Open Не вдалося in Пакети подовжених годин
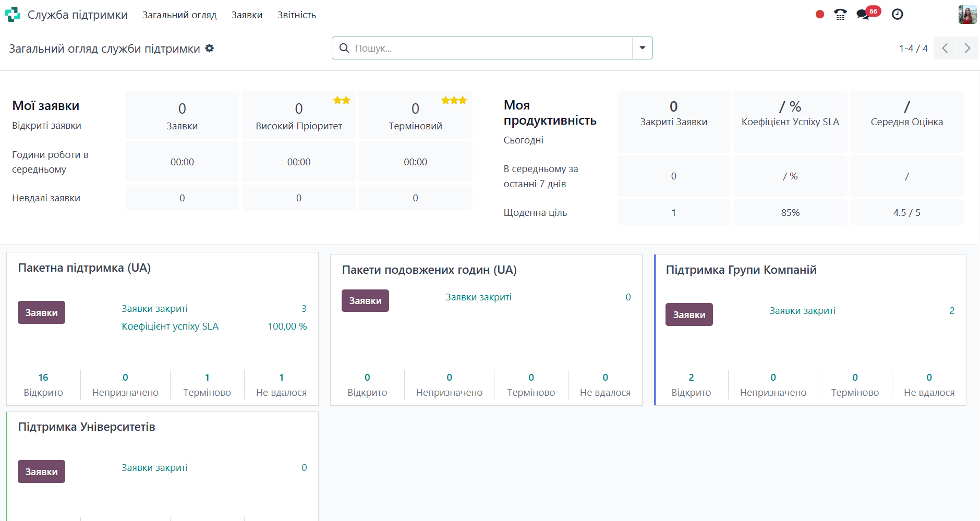The height and width of the screenshot is (521, 980). coord(605,385)
